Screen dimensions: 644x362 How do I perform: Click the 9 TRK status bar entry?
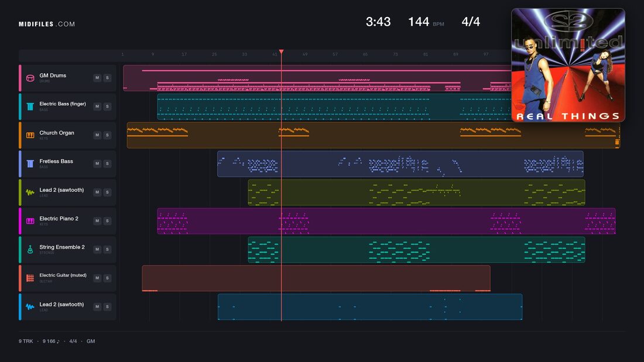pos(25,341)
